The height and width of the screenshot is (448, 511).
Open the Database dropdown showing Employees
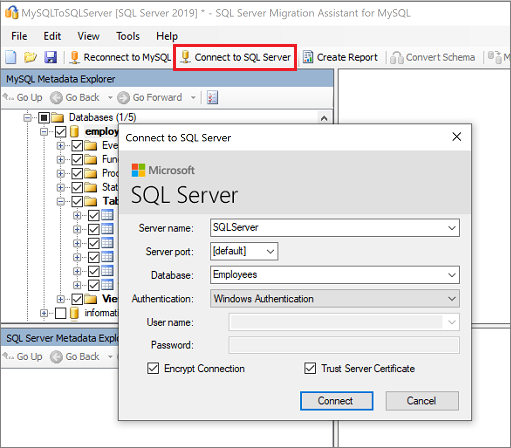[x=452, y=275]
